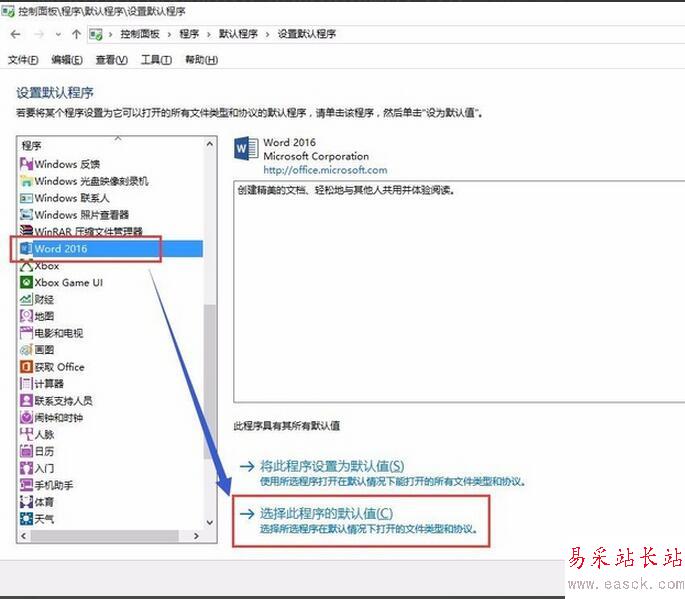The image size is (685, 599).
Task: Click the WinRAR 压缩文件管理器 icon
Action: pos(26,230)
